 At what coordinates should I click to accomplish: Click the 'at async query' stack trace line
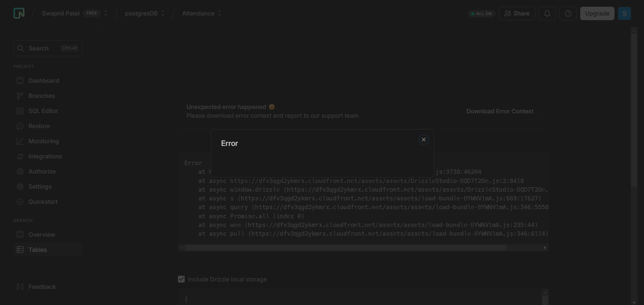click(x=373, y=207)
